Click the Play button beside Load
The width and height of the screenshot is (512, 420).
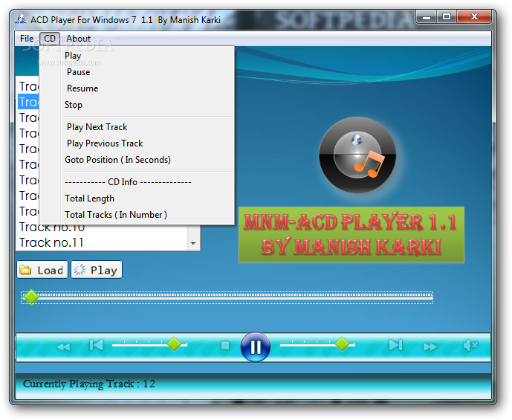(x=97, y=270)
